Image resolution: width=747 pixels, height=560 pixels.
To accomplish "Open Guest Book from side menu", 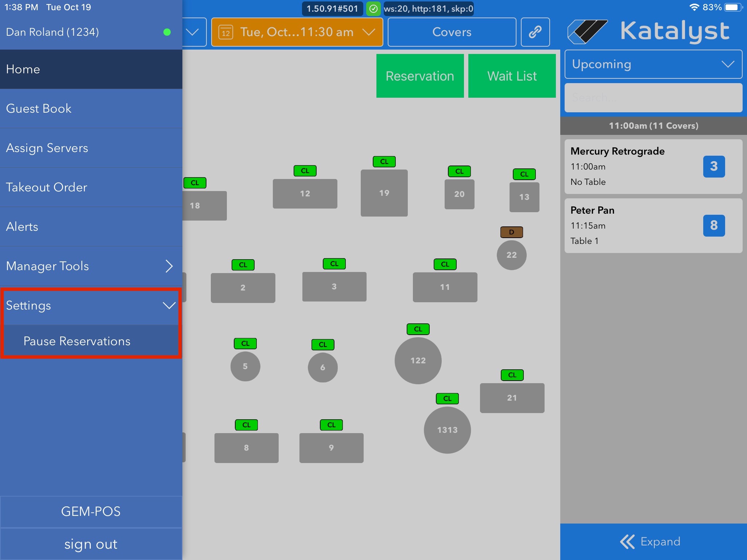I will (39, 109).
